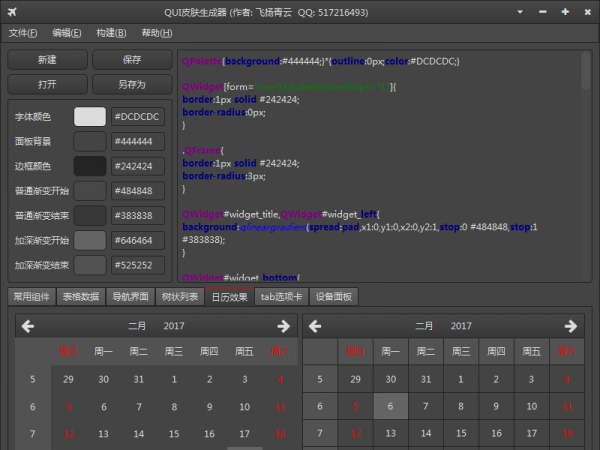
Task: Select day 6 in the right calendar
Action: pyautogui.click(x=390, y=406)
